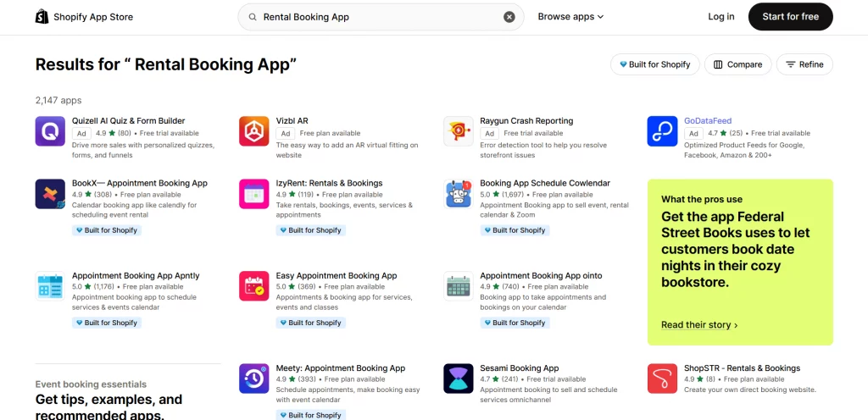
Task: Open the BookX app icon
Action: click(x=50, y=194)
